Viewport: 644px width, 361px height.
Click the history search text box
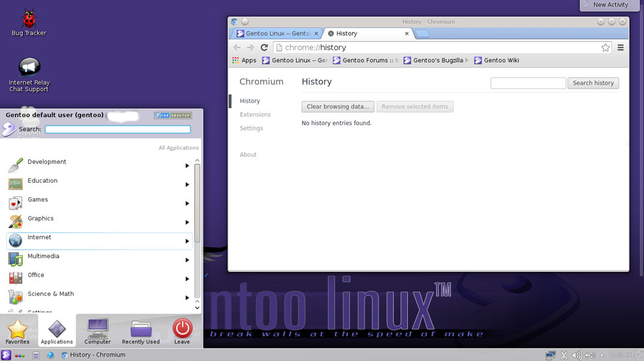click(528, 83)
